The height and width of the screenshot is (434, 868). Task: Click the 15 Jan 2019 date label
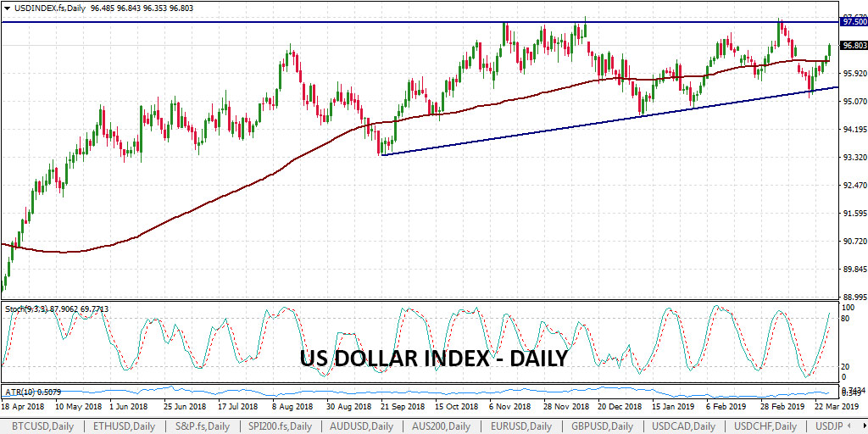(x=673, y=406)
